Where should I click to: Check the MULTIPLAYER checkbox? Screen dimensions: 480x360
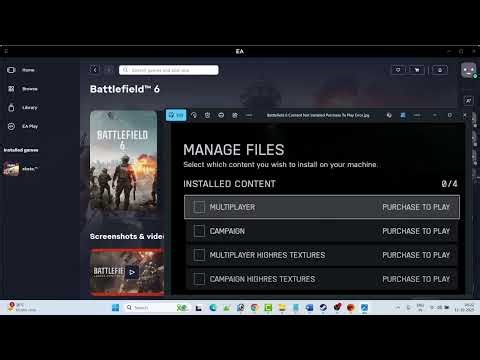(x=199, y=207)
